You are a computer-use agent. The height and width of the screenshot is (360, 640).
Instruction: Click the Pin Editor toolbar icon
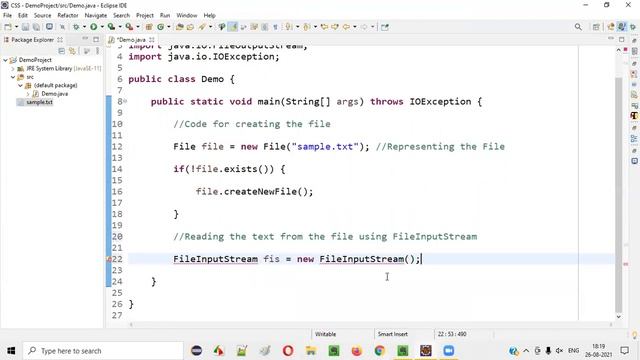click(x=384, y=27)
